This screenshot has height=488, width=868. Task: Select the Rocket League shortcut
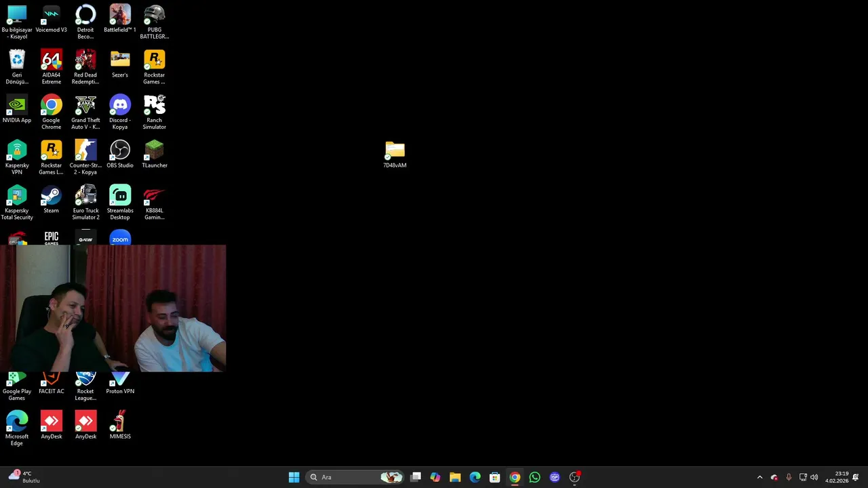[x=85, y=386]
